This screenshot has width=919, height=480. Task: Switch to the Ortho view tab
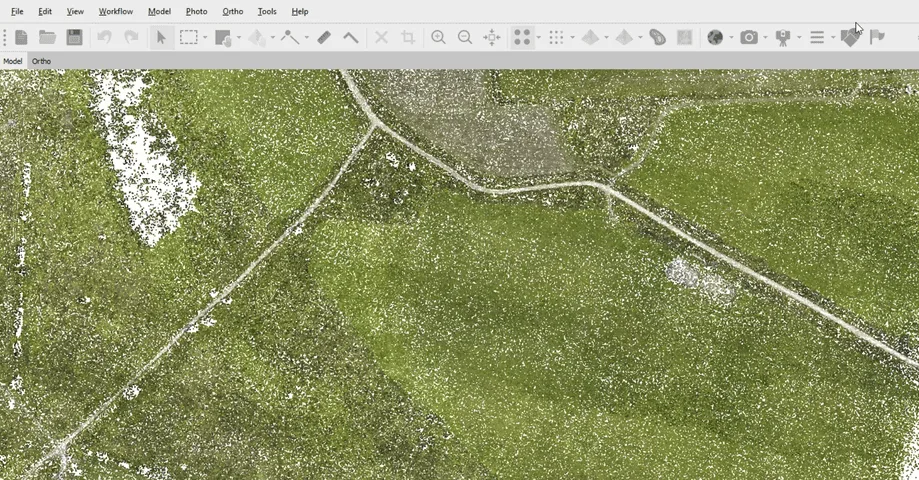41,61
